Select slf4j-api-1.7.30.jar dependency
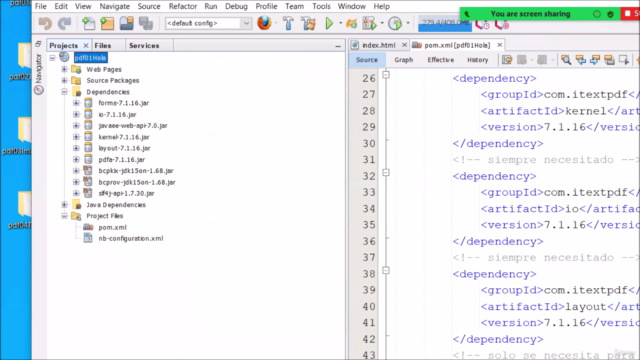Screen dimensions: 640x360 [126, 193]
